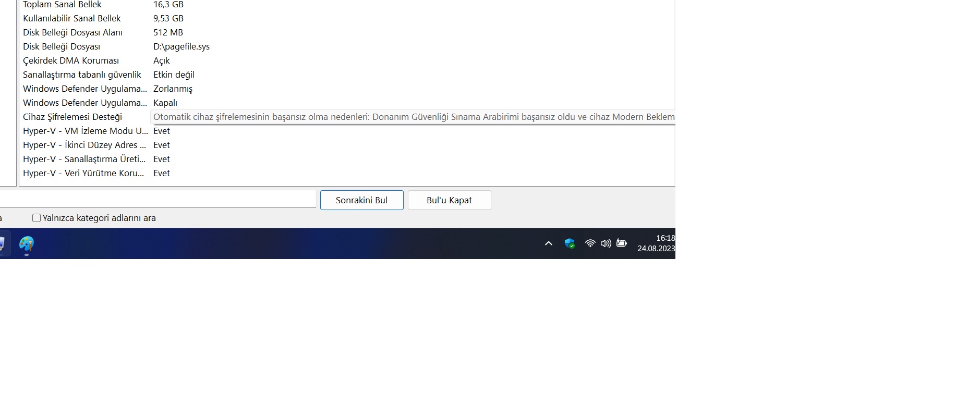Open the Paint app from the taskbar
980x417 pixels.
coord(27,243)
